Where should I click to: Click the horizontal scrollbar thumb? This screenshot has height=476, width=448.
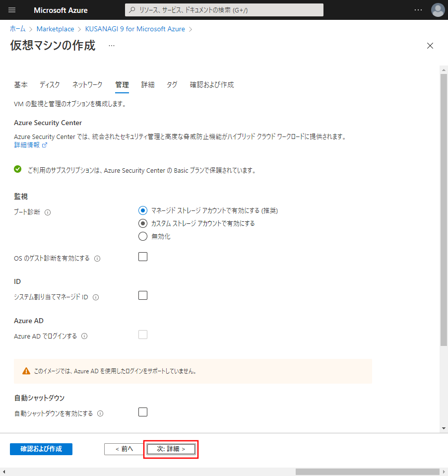(367, 472)
